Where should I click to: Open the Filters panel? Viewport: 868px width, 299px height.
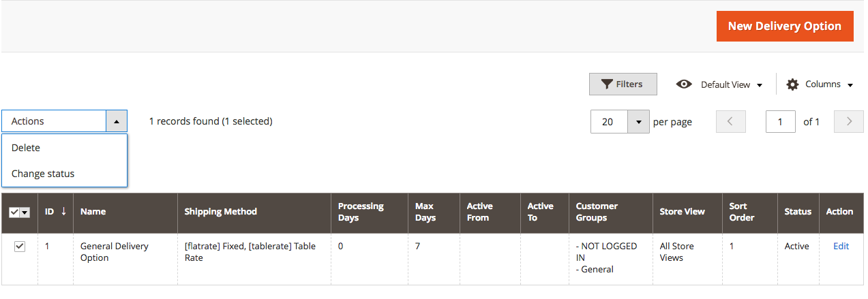click(623, 84)
